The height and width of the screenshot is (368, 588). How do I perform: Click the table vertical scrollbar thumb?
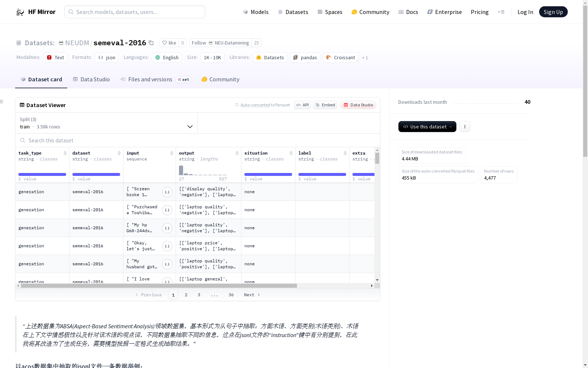(377, 158)
